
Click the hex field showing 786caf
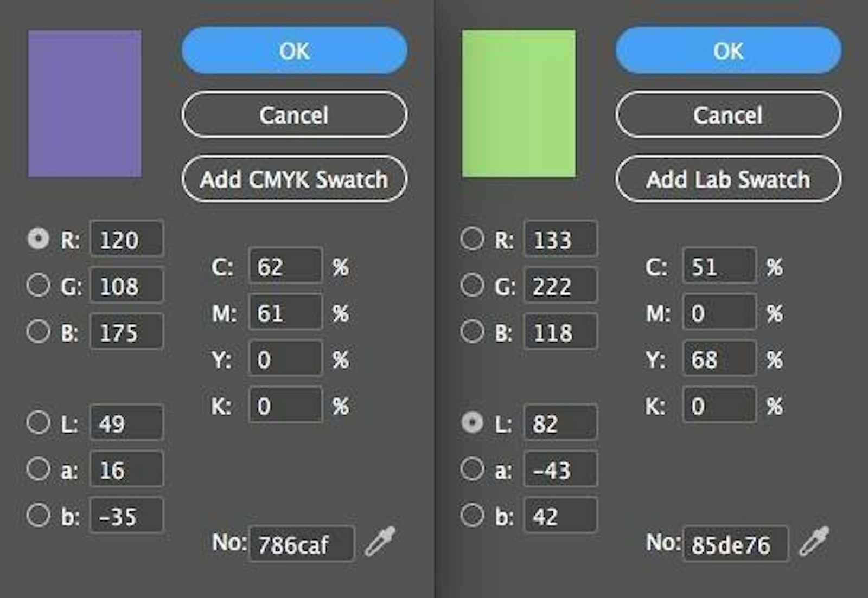coord(301,544)
